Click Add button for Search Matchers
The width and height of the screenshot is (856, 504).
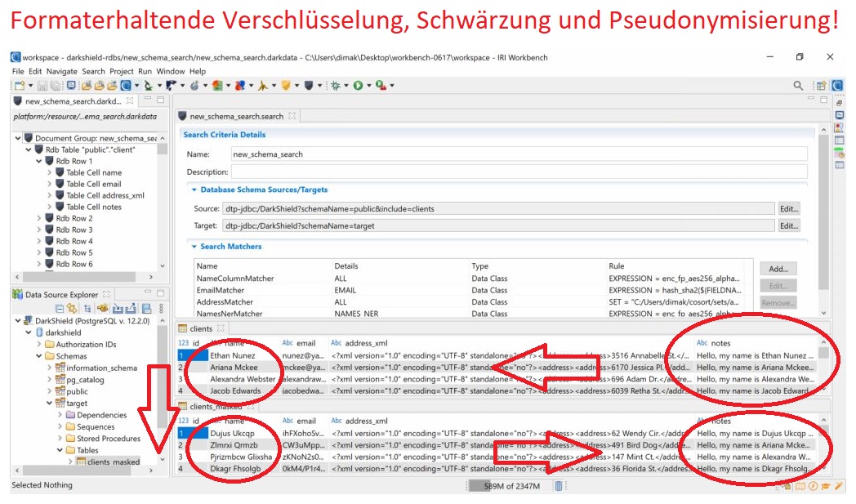click(x=778, y=269)
